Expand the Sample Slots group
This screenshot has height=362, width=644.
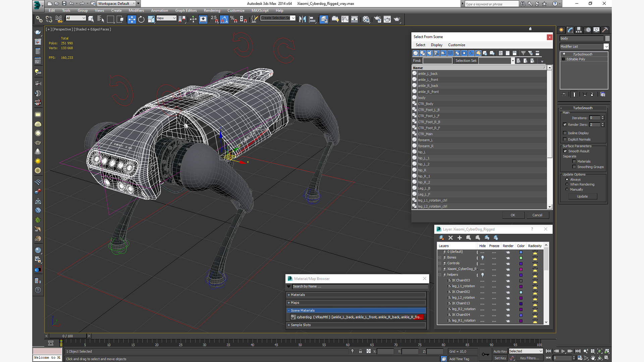click(x=288, y=325)
